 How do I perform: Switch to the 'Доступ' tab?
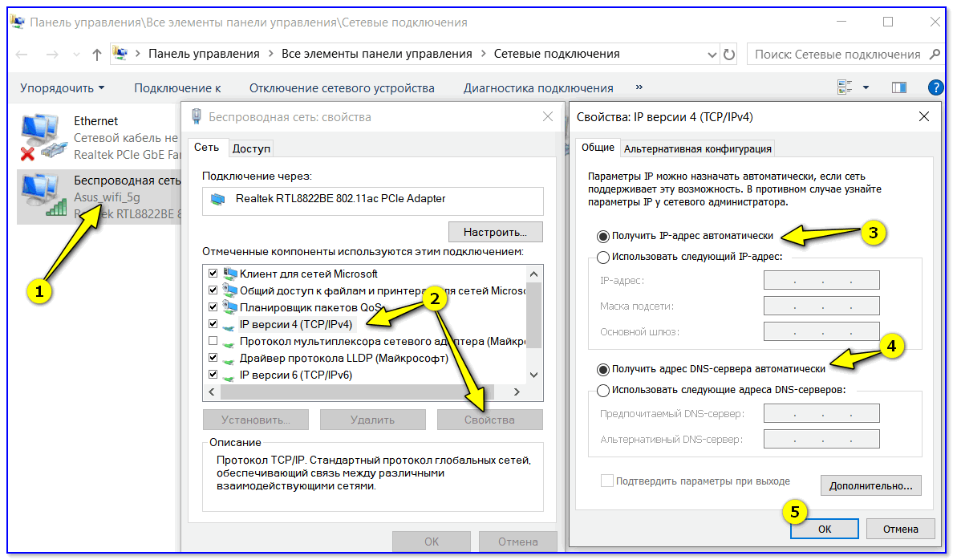tap(251, 148)
